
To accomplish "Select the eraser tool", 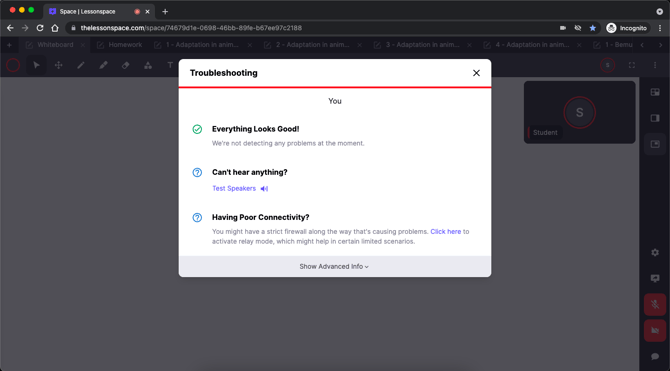I will [126, 65].
